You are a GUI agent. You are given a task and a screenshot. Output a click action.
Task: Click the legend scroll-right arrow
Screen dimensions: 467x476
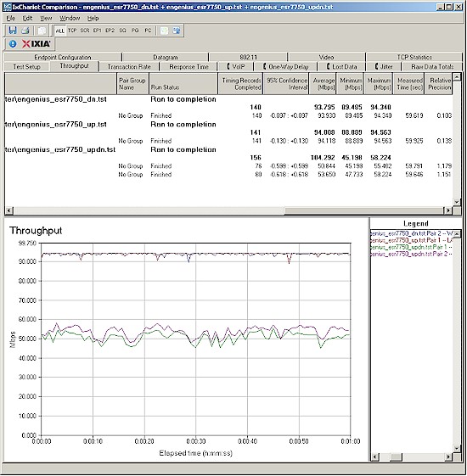coord(448,456)
